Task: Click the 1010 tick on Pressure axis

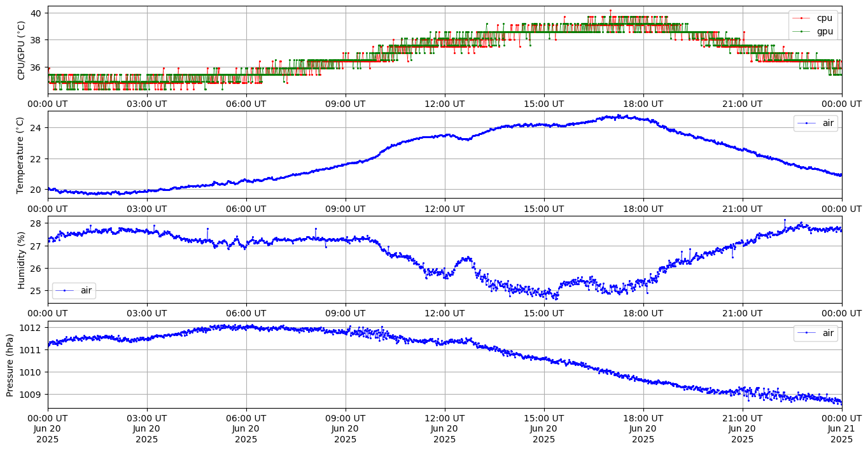Action: 31,372
